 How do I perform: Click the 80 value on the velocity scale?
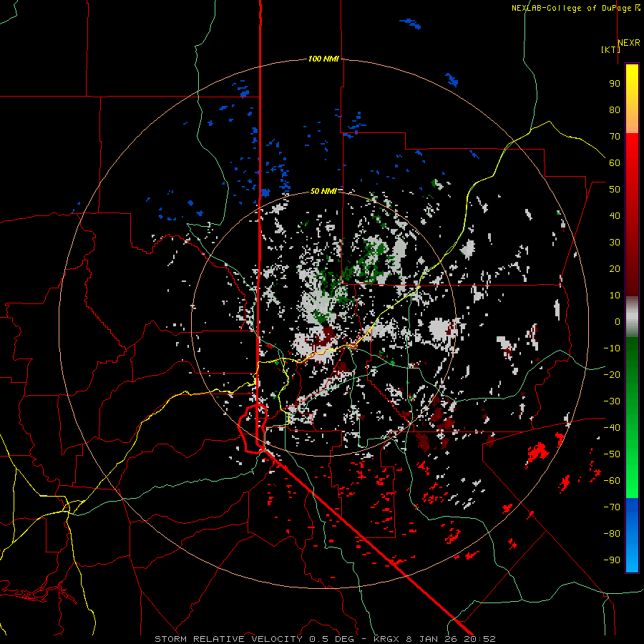[615, 109]
